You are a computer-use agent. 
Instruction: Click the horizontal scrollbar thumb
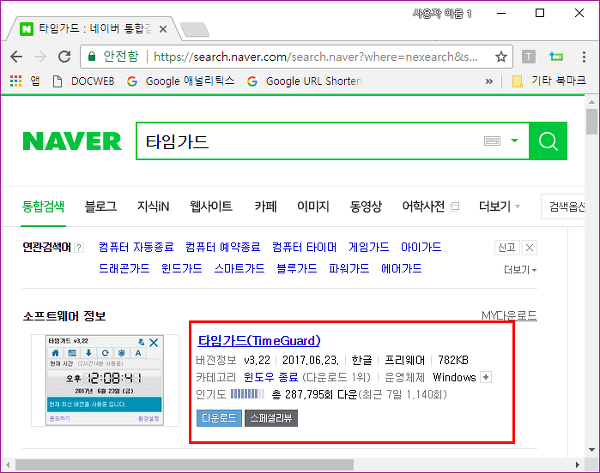pos(184,465)
